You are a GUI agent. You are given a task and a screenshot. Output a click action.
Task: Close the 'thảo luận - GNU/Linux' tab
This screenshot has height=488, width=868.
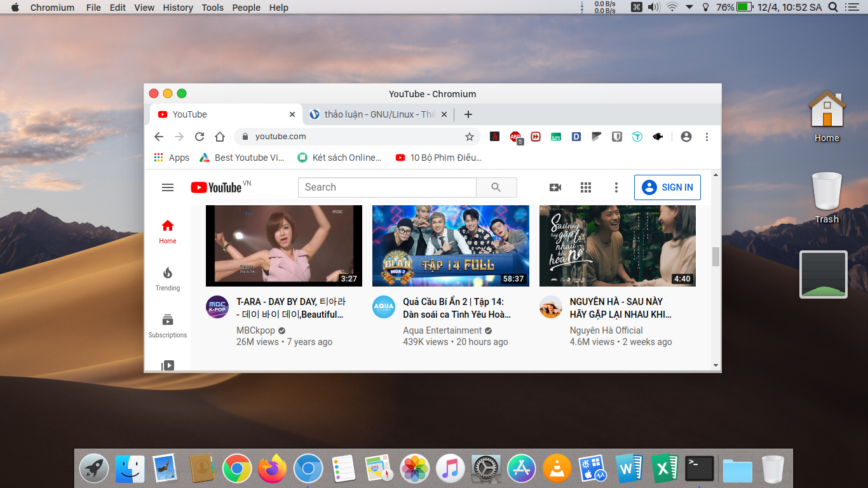click(444, 114)
